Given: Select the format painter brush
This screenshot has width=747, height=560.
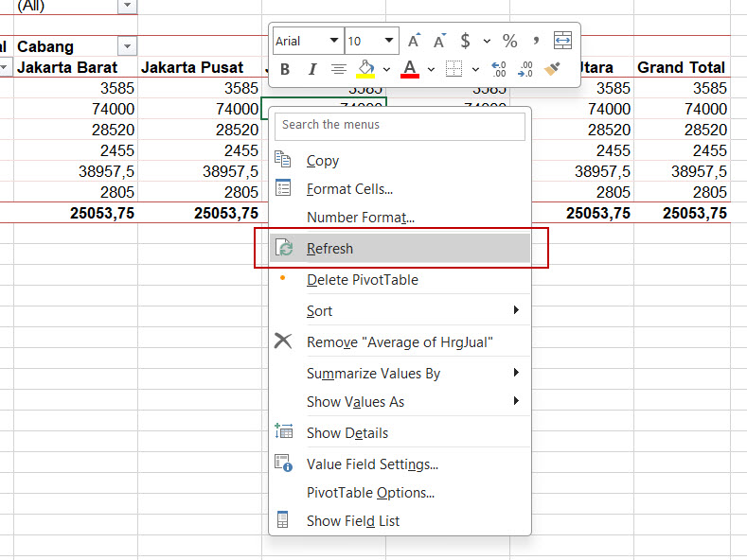Looking at the screenshot, I should point(554,69).
